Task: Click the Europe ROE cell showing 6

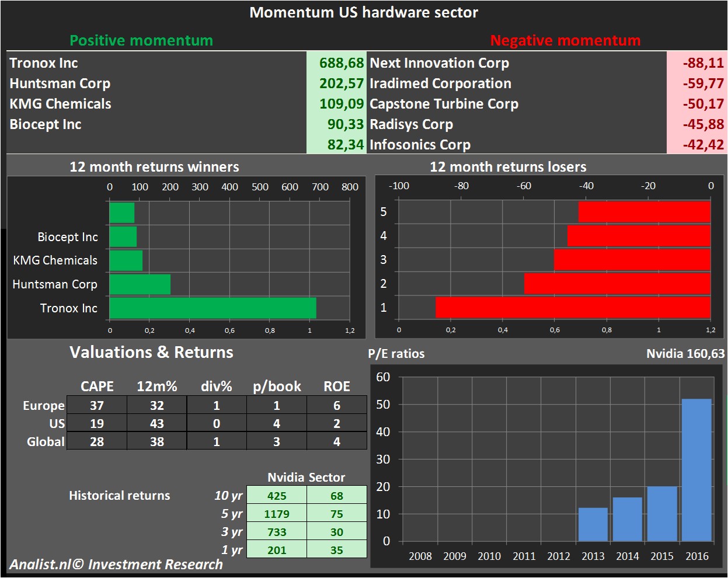Action: tap(337, 405)
